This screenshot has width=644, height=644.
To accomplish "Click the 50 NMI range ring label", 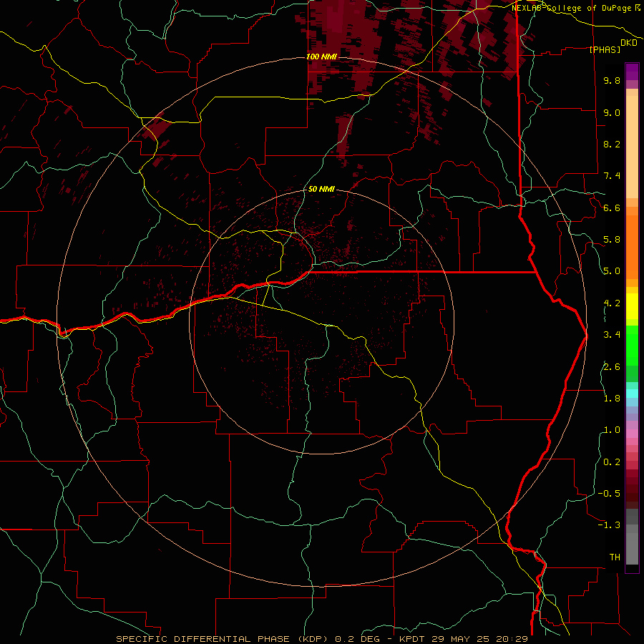I will (x=321, y=190).
